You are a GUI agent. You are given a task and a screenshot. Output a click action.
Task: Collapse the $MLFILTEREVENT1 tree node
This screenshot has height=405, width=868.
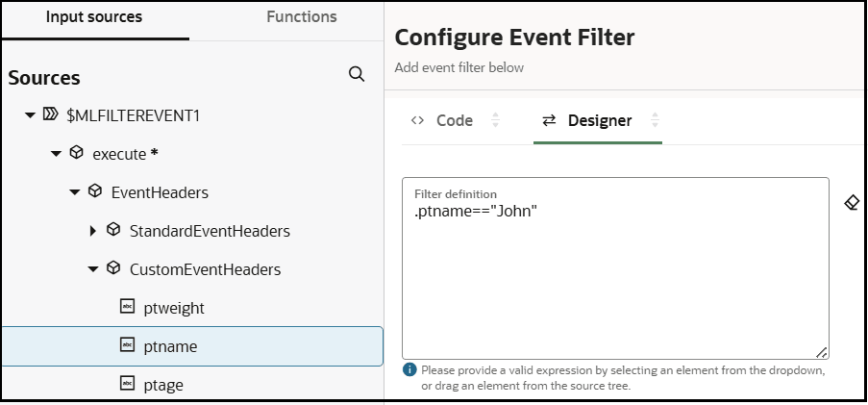coord(30,115)
